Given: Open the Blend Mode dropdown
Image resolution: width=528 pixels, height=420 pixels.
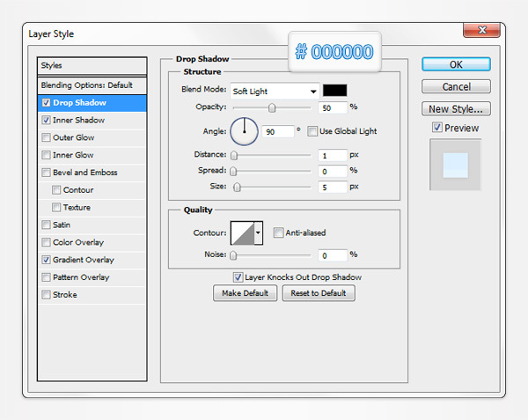Looking at the screenshot, I should click(x=274, y=91).
